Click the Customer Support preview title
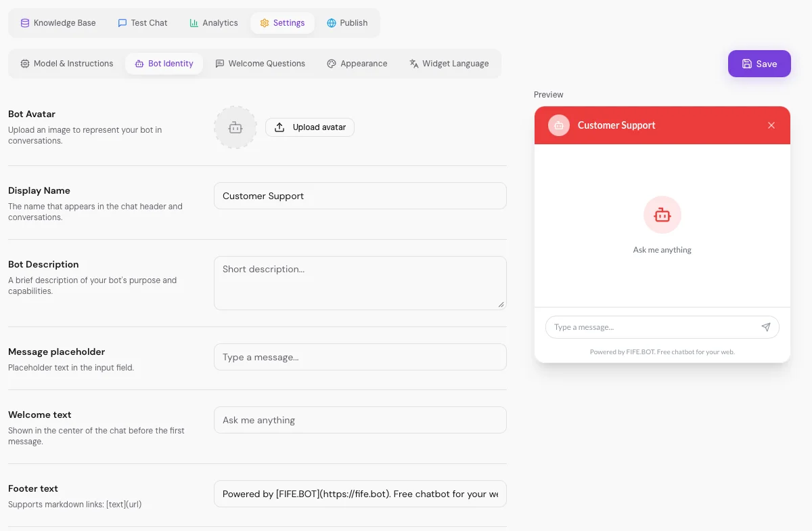 616,125
